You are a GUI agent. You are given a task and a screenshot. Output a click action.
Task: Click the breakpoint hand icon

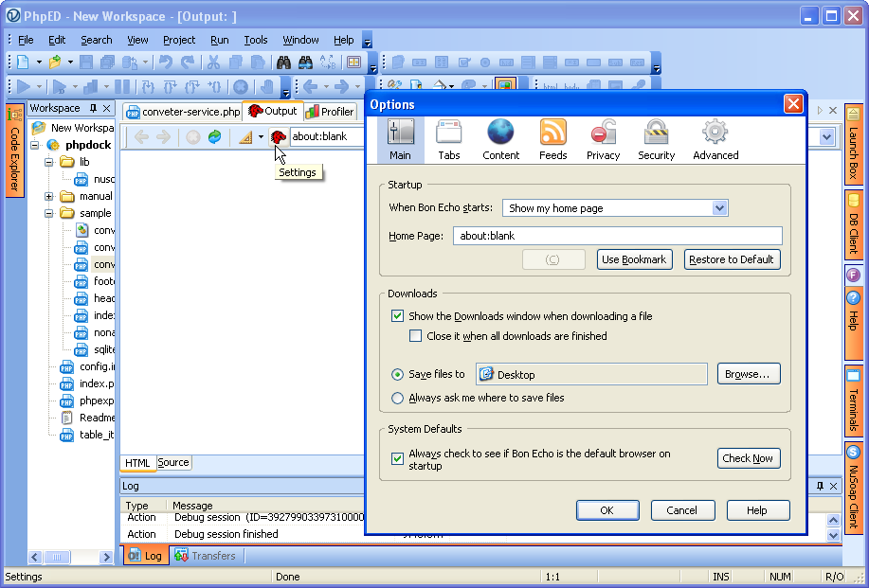[267, 86]
